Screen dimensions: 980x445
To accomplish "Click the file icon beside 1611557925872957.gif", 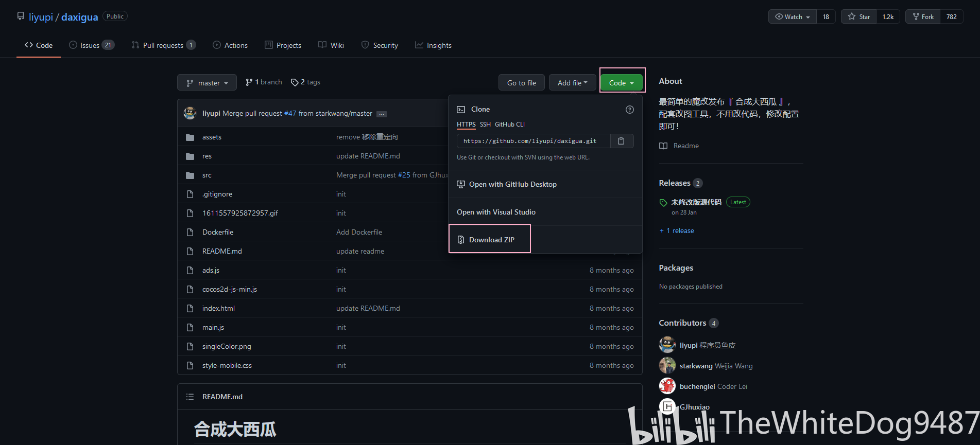I will click(x=190, y=213).
